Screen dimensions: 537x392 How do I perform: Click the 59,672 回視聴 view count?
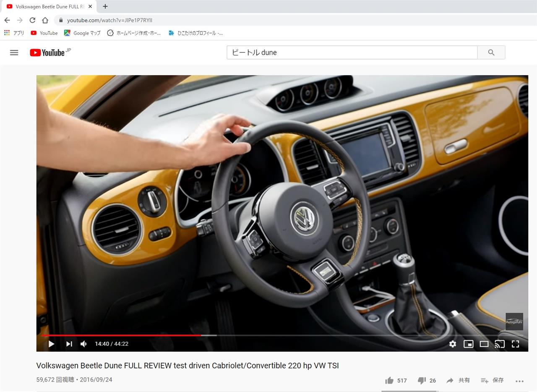pos(55,379)
